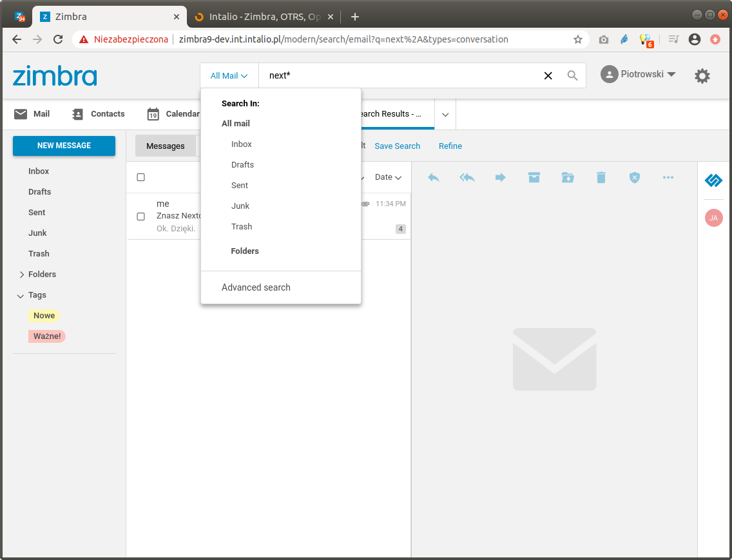Open the blue feather extension icon
The image size is (732, 560).
click(x=624, y=40)
